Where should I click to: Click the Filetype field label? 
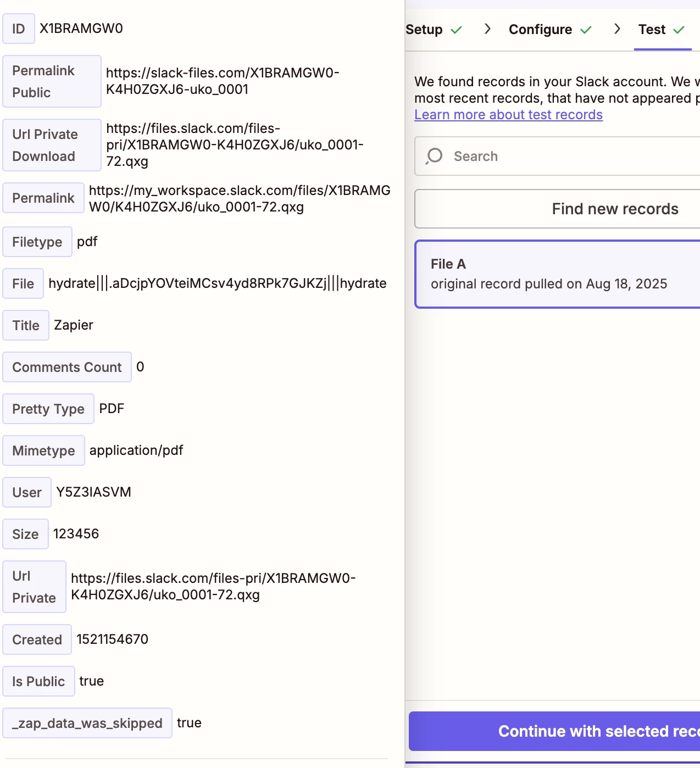coord(37,242)
